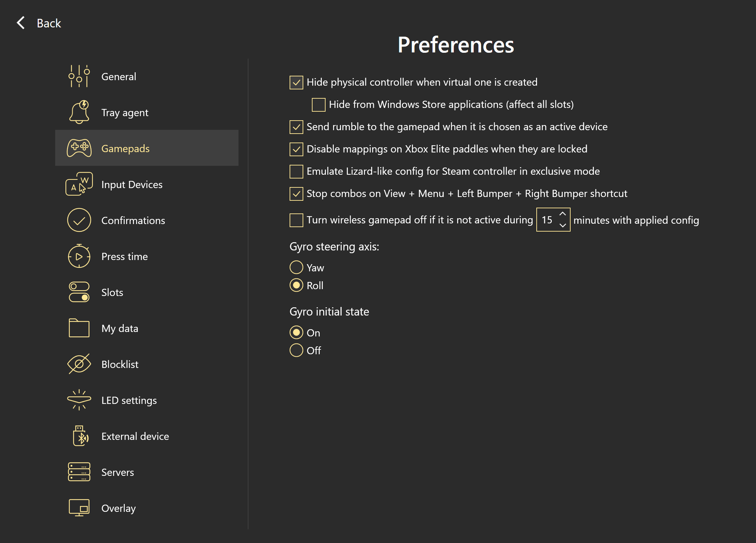Click the Press time stopwatch icon
The height and width of the screenshot is (543, 756).
coord(79,256)
